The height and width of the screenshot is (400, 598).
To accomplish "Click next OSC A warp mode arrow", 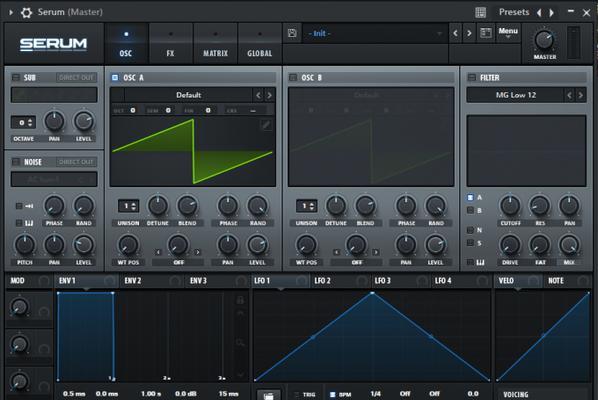I will (x=198, y=252).
